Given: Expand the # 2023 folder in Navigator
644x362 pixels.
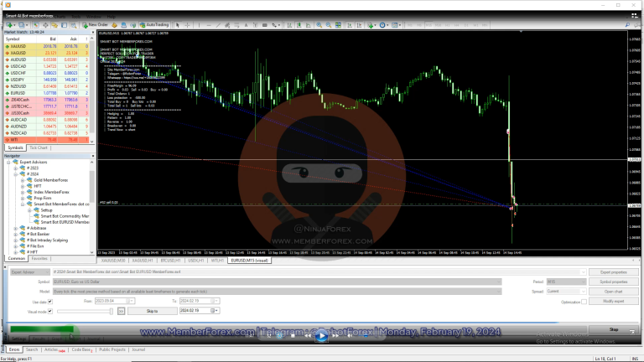Looking at the screenshot, I should (16, 168).
